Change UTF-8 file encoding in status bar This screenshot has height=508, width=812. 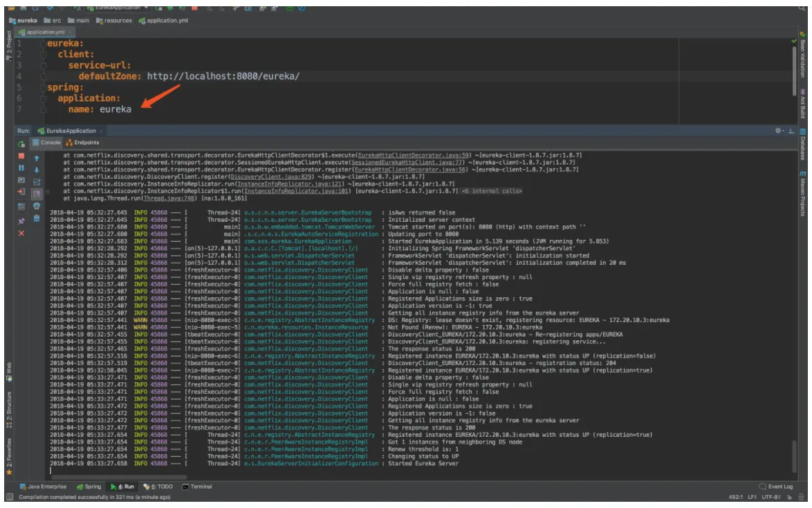771,497
